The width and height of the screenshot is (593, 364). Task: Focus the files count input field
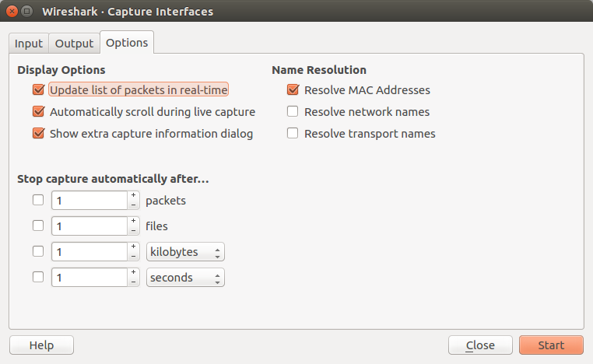pyautogui.click(x=89, y=226)
